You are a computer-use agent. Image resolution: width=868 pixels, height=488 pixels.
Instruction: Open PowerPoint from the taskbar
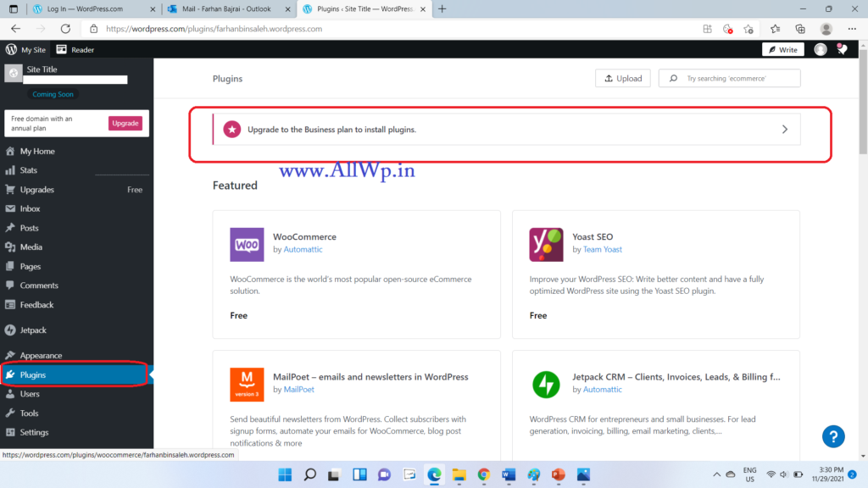tap(558, 474)
